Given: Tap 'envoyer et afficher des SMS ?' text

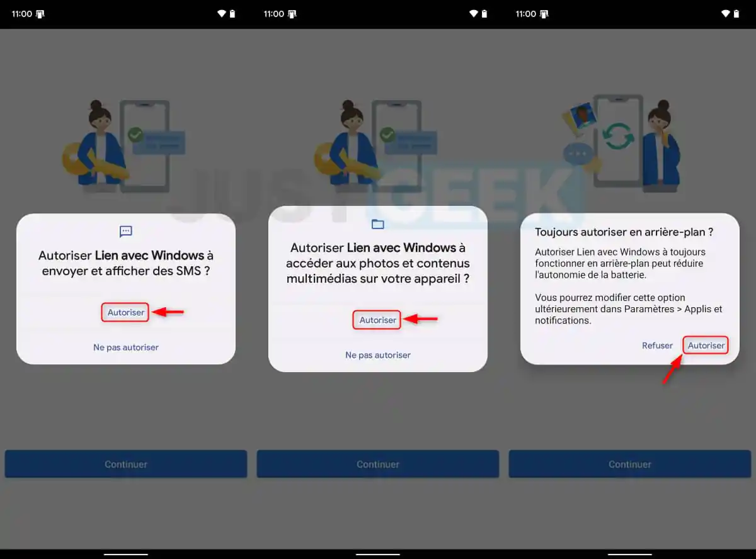Looking at the screenshot, I should pos(126,271).
